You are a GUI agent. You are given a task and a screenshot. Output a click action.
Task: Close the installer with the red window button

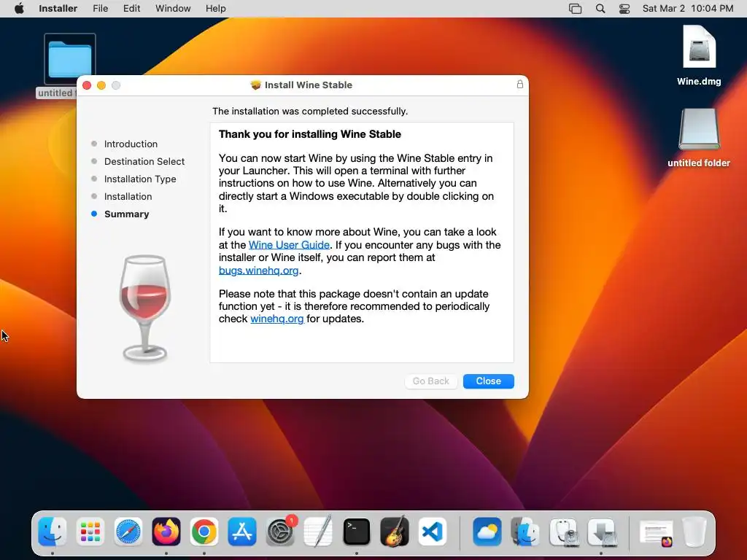87,85
